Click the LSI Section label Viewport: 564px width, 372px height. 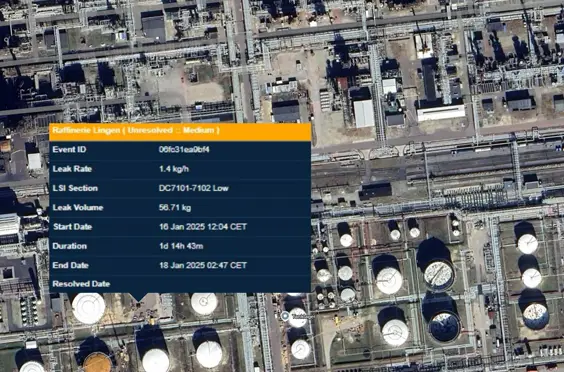click(x=75, y=188)
